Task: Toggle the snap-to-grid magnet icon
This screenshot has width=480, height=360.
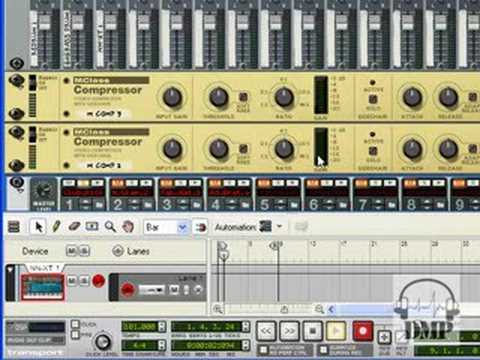Action: pos(200,228)
